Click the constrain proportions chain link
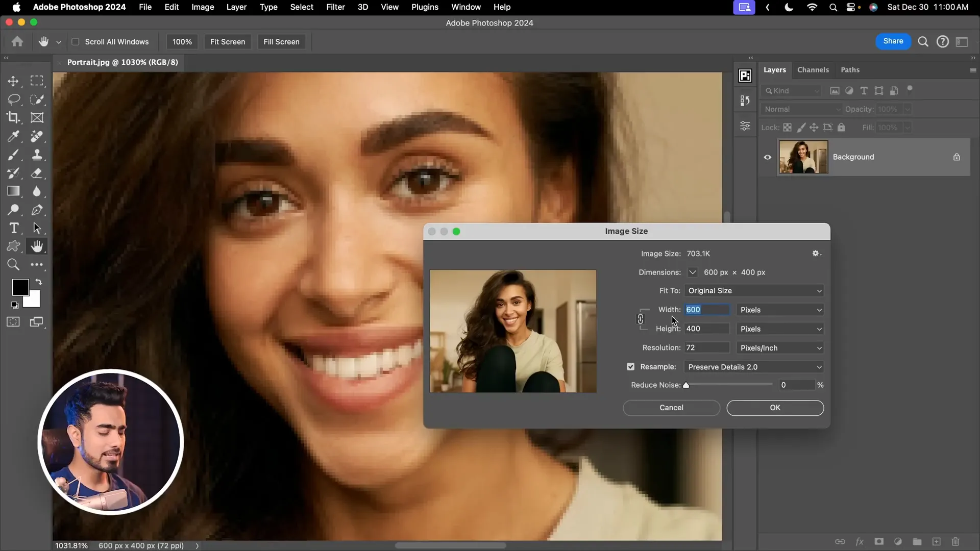 [641, 319]
